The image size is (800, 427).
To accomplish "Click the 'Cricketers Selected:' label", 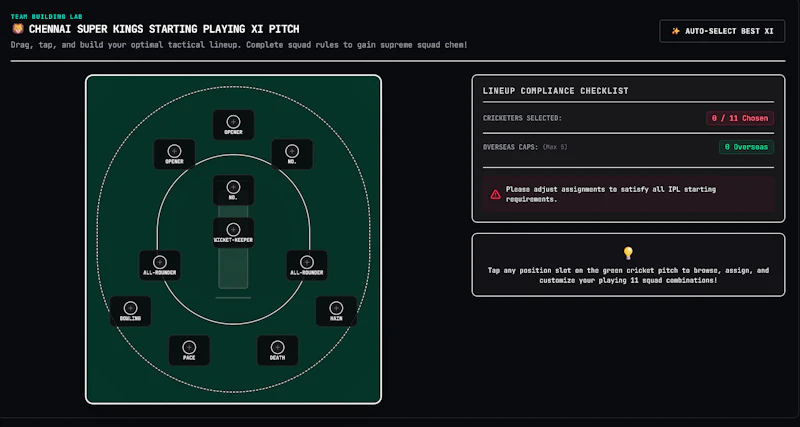I will point(522,118).
